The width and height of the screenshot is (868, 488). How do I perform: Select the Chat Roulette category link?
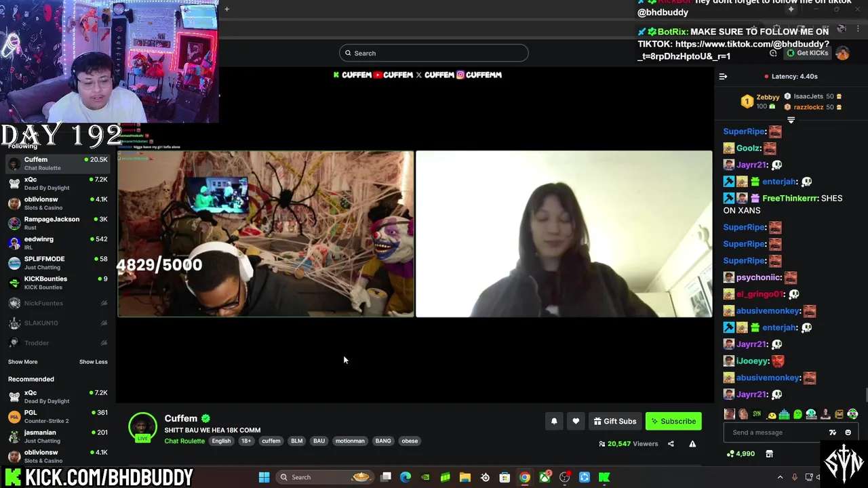184,441
